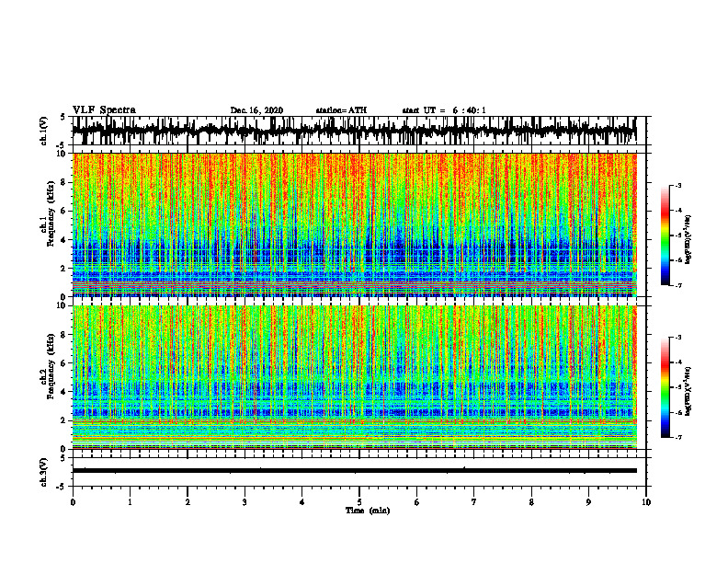The image size is (728, 563).
Task: Click the "2" tick on ch.2 frequency axis
Action: (64, 420)
